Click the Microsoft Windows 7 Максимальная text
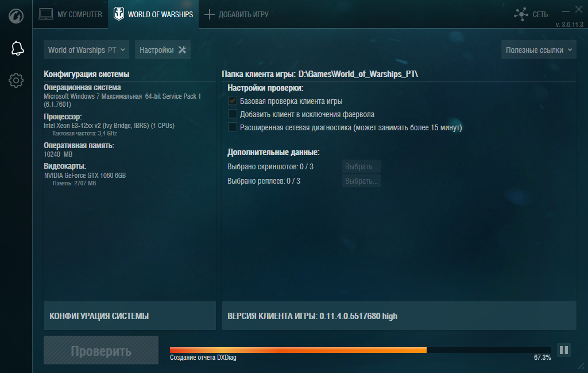The width and height of the screenshot is (588, 373). [122, 100]
